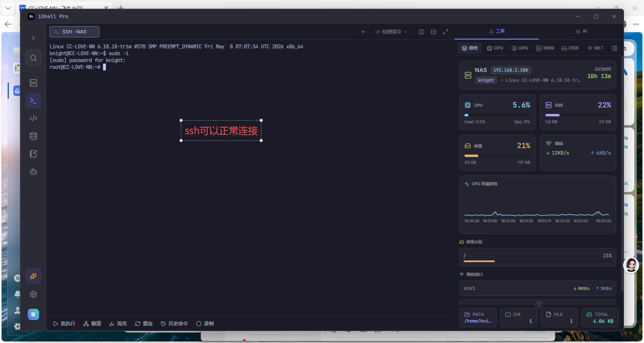Click the cartoon avatar floating widget
This screenshot has width=644, height=343.
coord(631,265)
